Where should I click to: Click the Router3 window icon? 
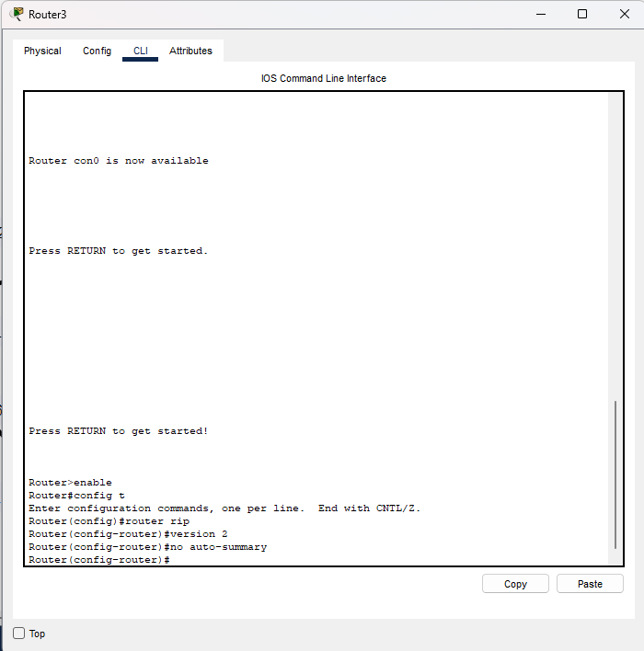(17, 14)
